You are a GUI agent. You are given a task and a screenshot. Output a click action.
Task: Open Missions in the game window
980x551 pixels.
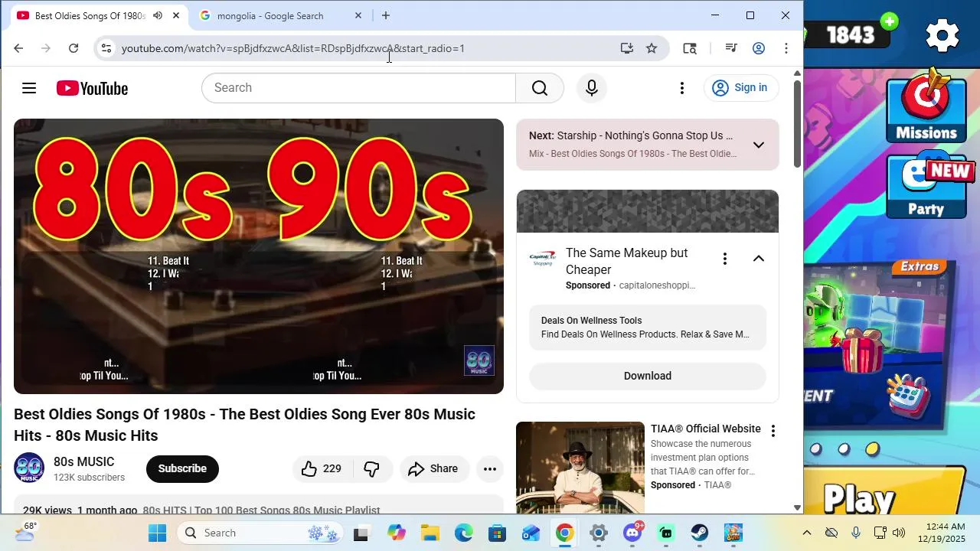coord(926,107)
